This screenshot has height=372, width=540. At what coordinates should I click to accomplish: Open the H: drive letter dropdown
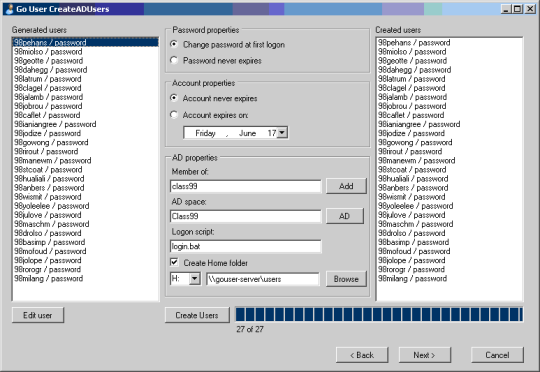[195, 279]
